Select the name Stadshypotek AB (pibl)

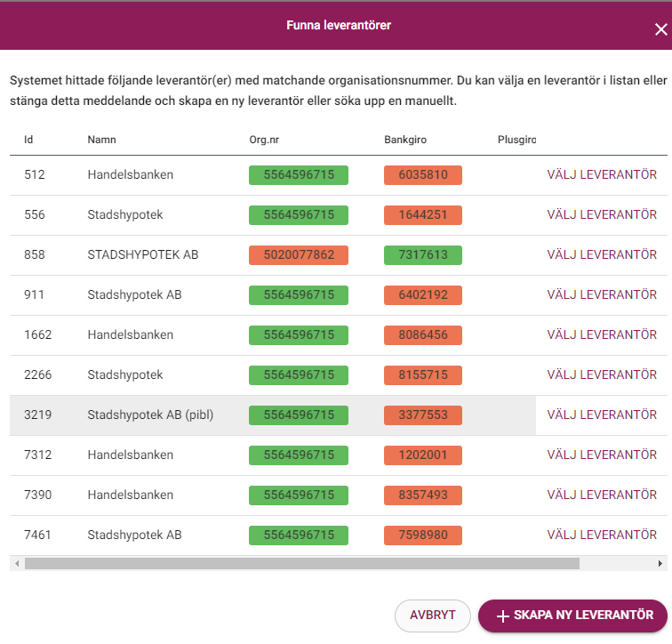[x=150, y=415]
